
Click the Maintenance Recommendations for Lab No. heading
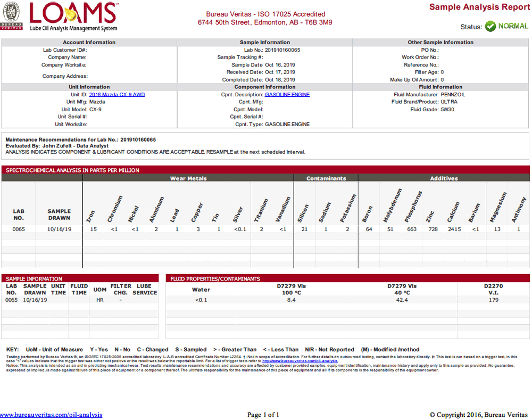(x=81, y=139)
